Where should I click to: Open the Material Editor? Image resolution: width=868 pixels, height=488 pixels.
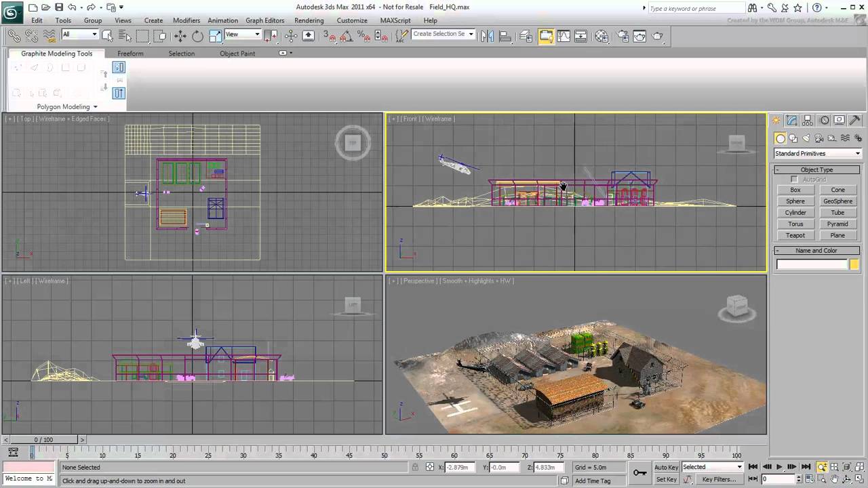pyautogui.click(x=601, y=36)
